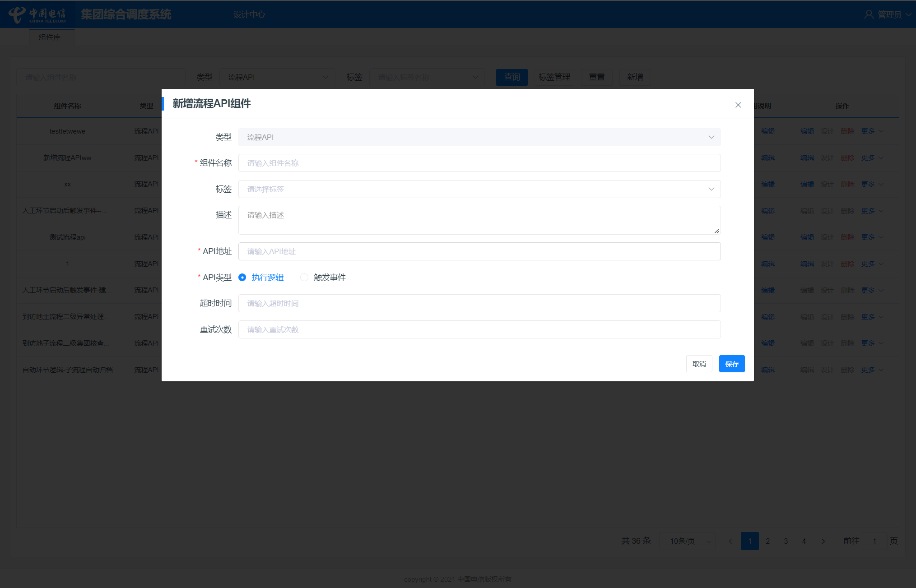Close the 新增流程API组件 dialog
The width and height of the screenshot is (916, 588).
pyautogui.click(x=738, y=105)
